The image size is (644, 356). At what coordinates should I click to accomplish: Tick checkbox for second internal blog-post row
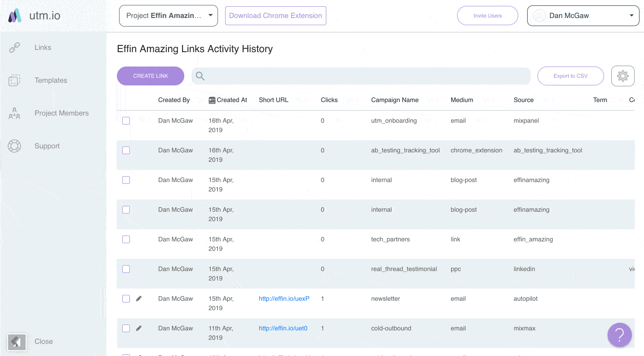point(126,210)
